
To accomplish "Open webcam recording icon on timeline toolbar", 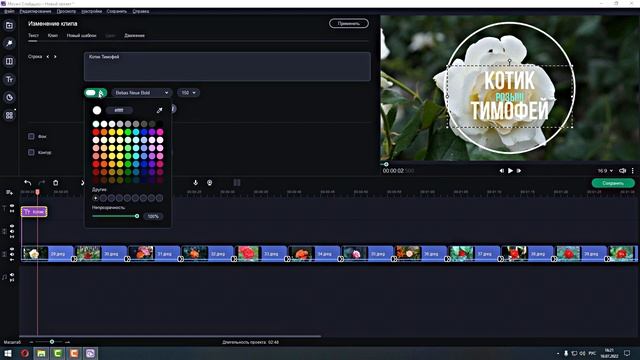I will [x=209, y=182].
